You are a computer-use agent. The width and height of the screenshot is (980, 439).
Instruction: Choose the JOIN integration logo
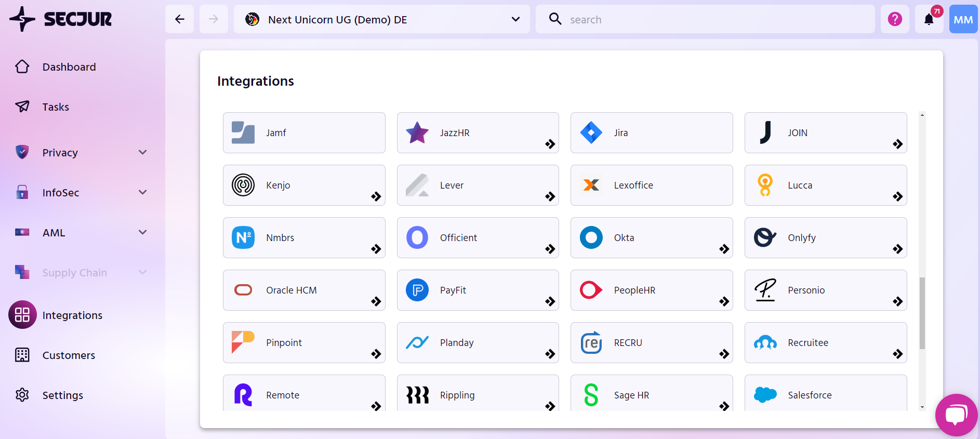click(765, 132)
